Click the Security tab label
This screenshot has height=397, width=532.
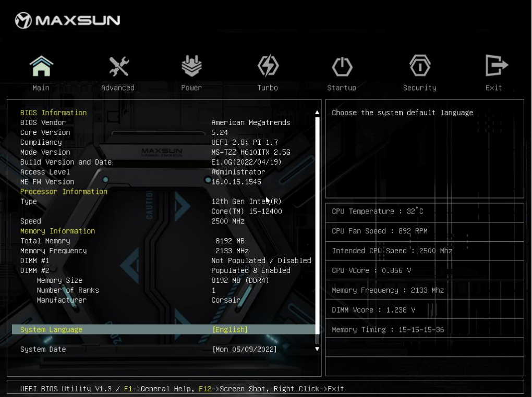click(x=420, y=88)
